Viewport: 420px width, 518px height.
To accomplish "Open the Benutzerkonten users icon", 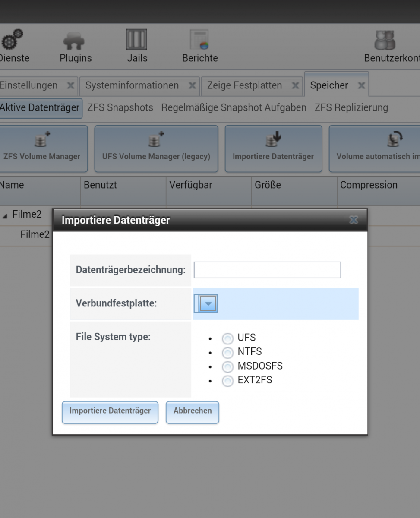I will point(385,40).
